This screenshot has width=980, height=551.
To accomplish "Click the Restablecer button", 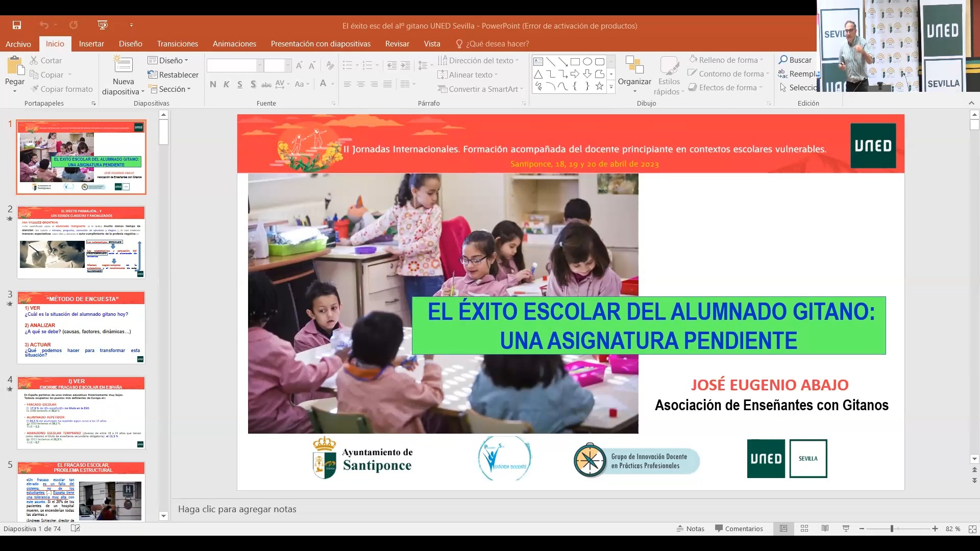I will tap(173, 74).
